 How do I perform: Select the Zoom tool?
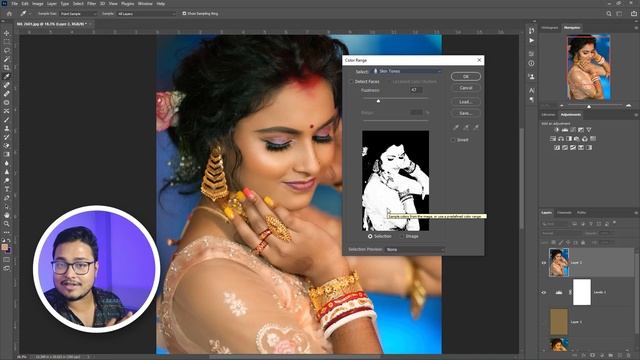(7, 224)
